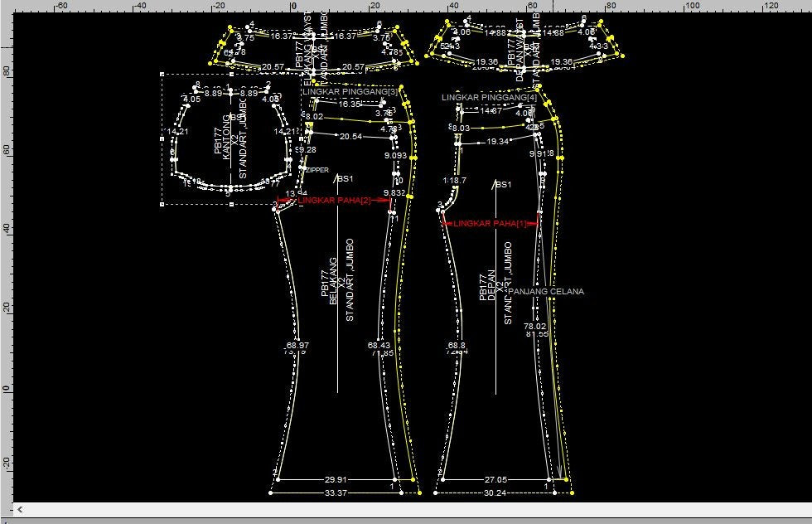
Task: Click the 30.24 hem measurement value
Action: coord(496,492)
